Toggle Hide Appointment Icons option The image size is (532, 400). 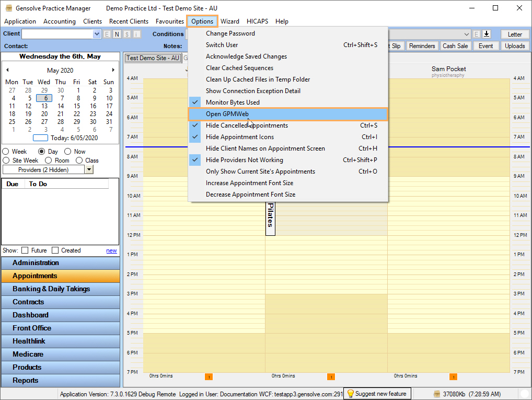point(288,137)
